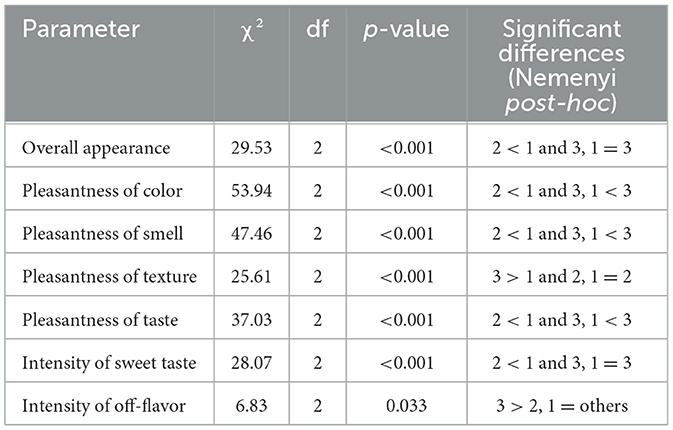This screenshot has width=673, height=430.
Task: Select the p-value column header
Action: point(406,30)
